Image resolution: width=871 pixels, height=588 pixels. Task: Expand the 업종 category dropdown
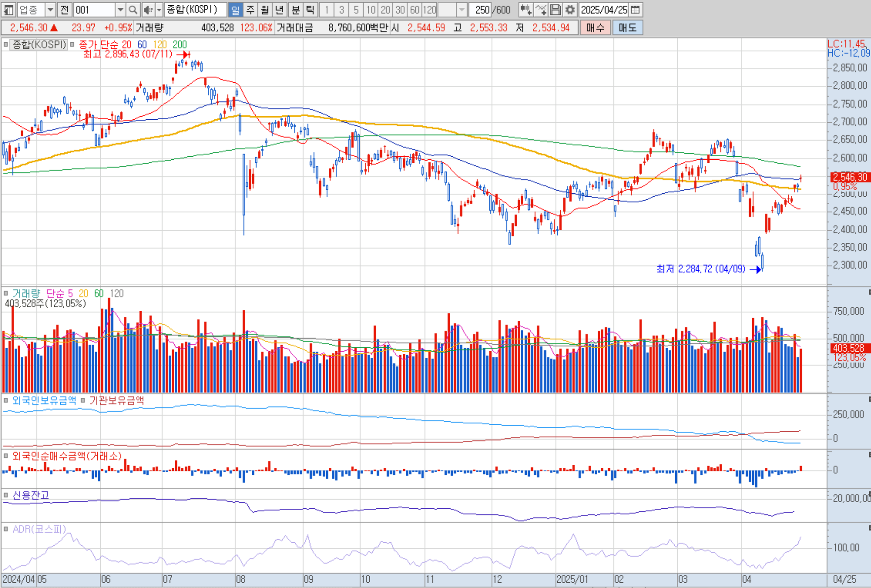[50, 10]
